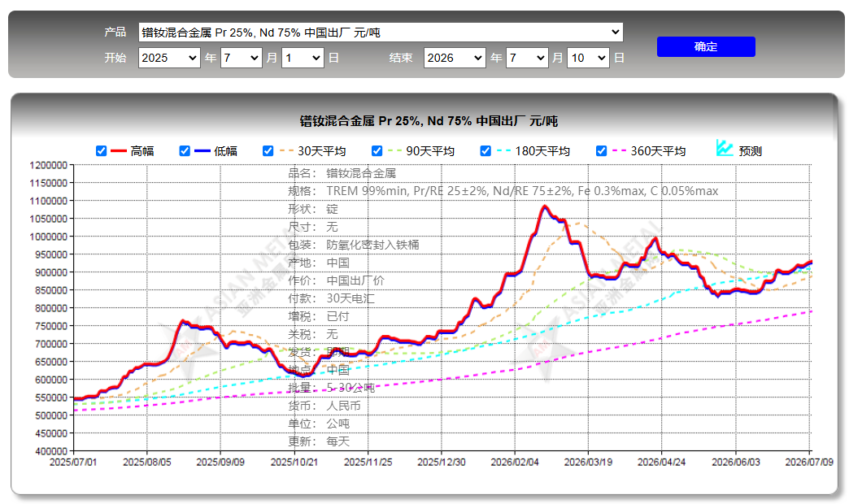Screen dimensions: 849x504
Task: Click the 开始 start date label
Action: (115, 58)
